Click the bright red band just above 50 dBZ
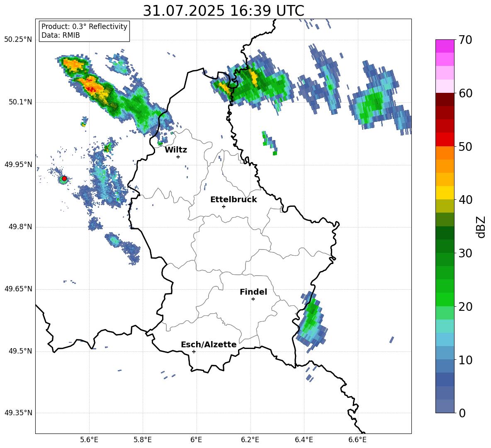 [x=445, y=140]
